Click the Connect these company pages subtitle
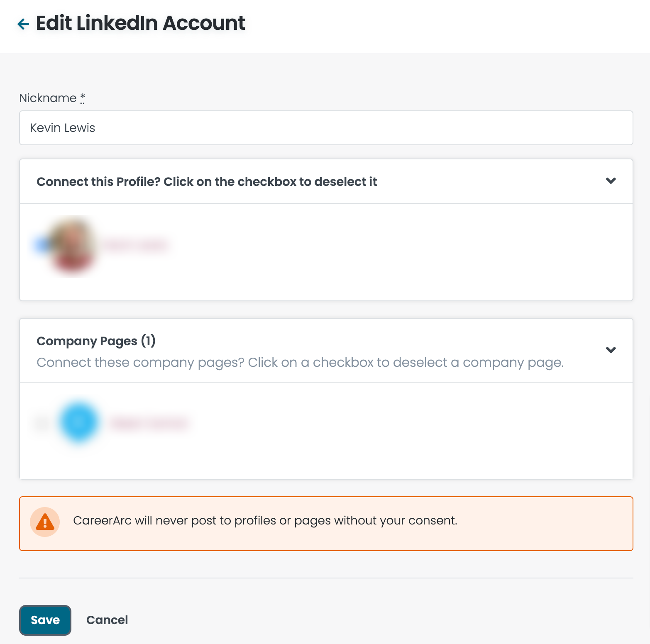This screenshot has height=644, width=650. tap(300, 363)
